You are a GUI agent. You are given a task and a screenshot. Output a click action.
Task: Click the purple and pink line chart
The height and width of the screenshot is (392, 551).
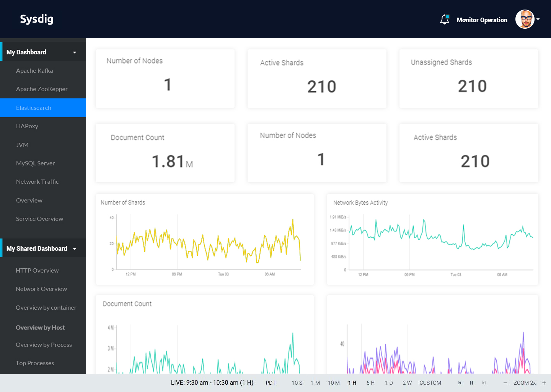click(433, 335)
